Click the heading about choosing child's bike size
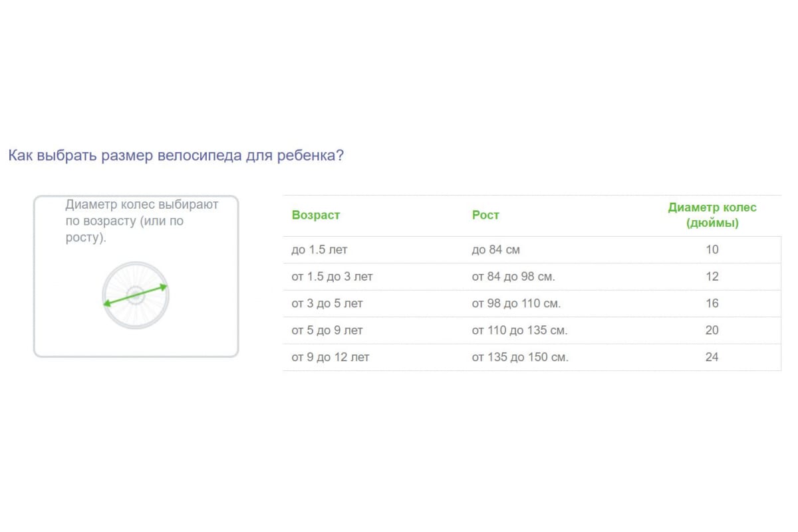This screenshot has height=532, width=798. 176,156
